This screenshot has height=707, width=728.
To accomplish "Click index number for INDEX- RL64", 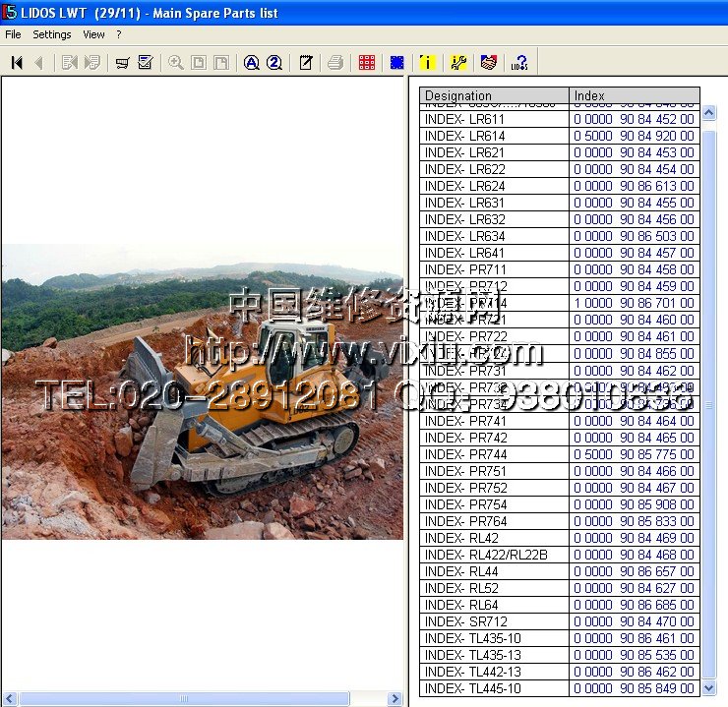I will pos(634,605).
